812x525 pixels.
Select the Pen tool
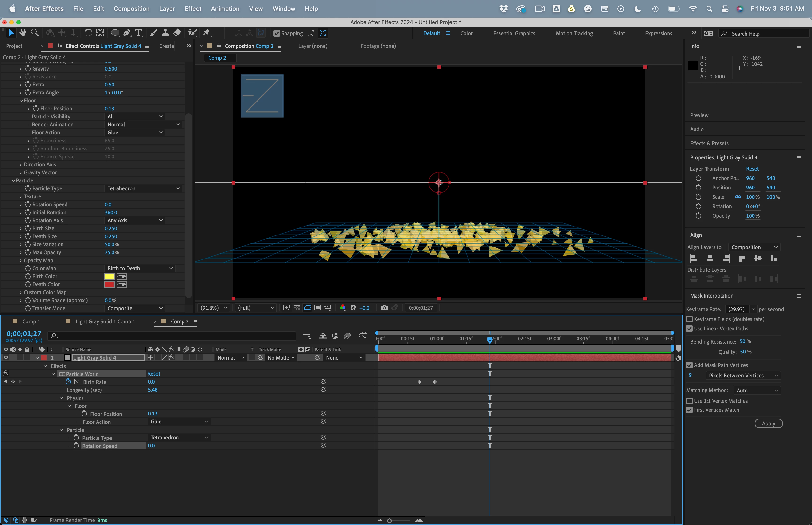[x=127, y=33]
